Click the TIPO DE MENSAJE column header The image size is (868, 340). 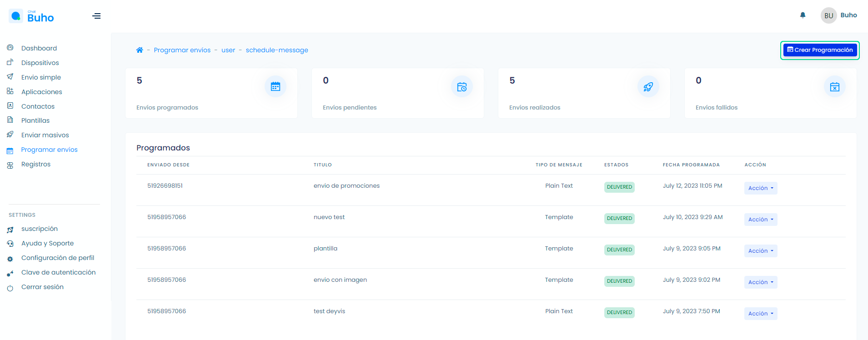(x=559, y=165)
